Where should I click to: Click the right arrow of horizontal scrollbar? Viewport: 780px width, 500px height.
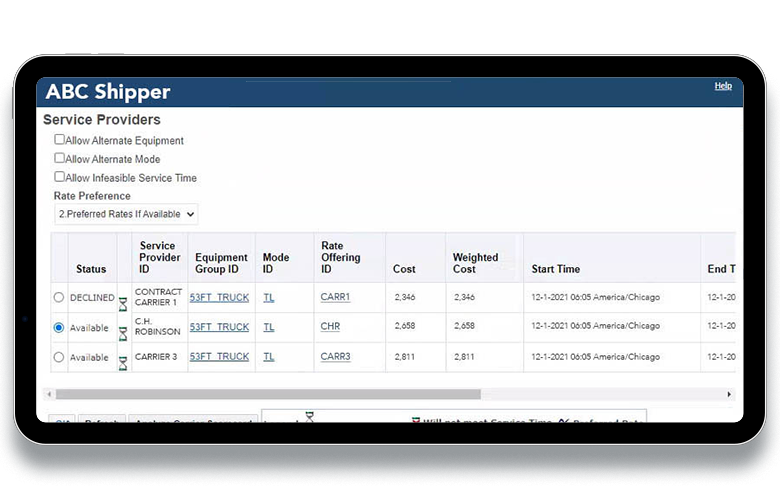click(730, 394)
